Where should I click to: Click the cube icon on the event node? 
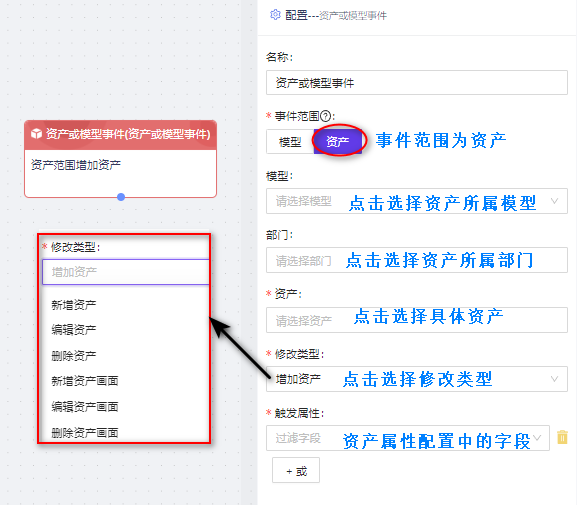coord(36,133)
